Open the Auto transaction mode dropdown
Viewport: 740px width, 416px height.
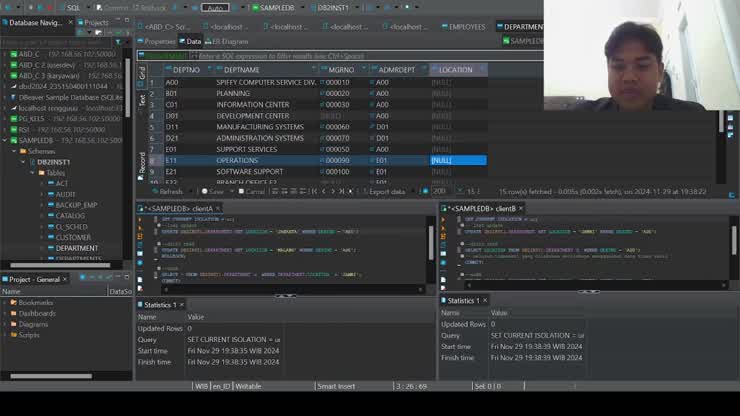(x=217, y=7)
